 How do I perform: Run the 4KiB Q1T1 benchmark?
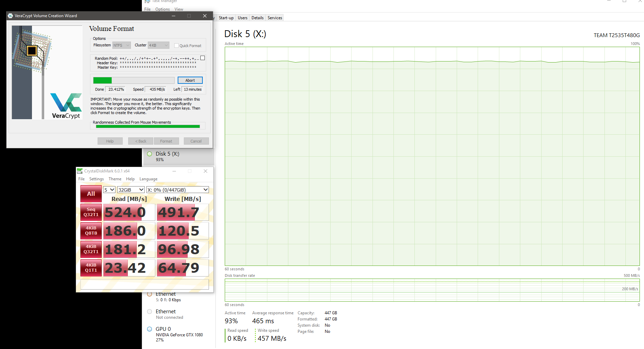(91, 268)
